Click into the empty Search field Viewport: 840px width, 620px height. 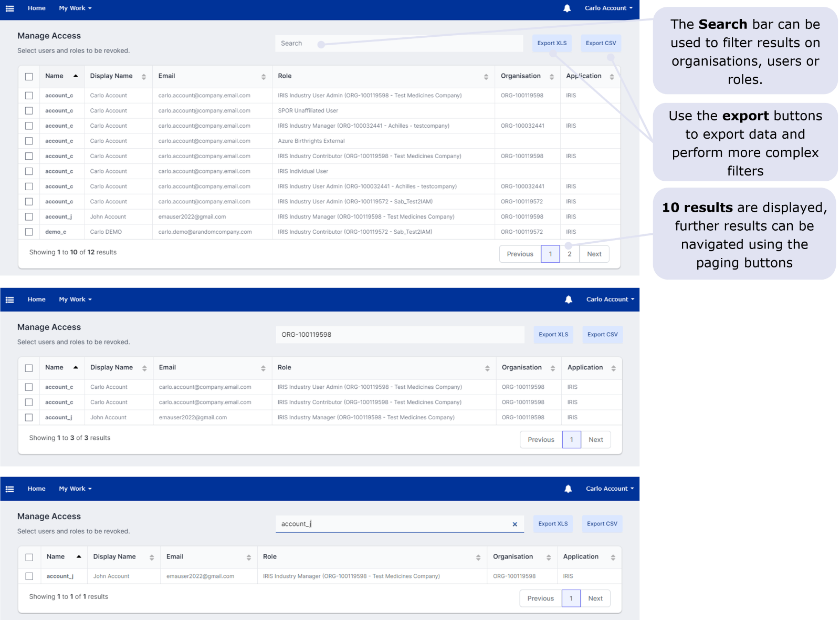coord(399,44)
